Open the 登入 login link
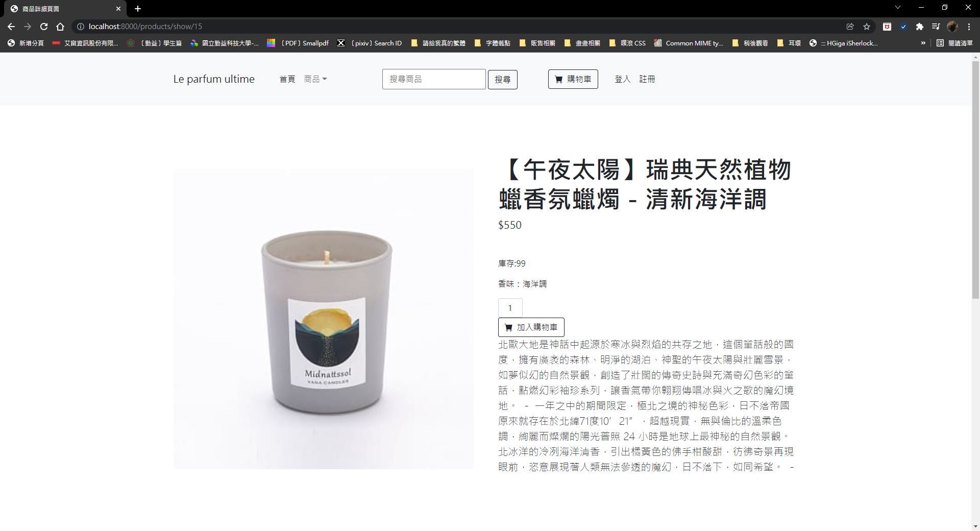The width and height of the screenshot is (980, 531). pos(623,79)
